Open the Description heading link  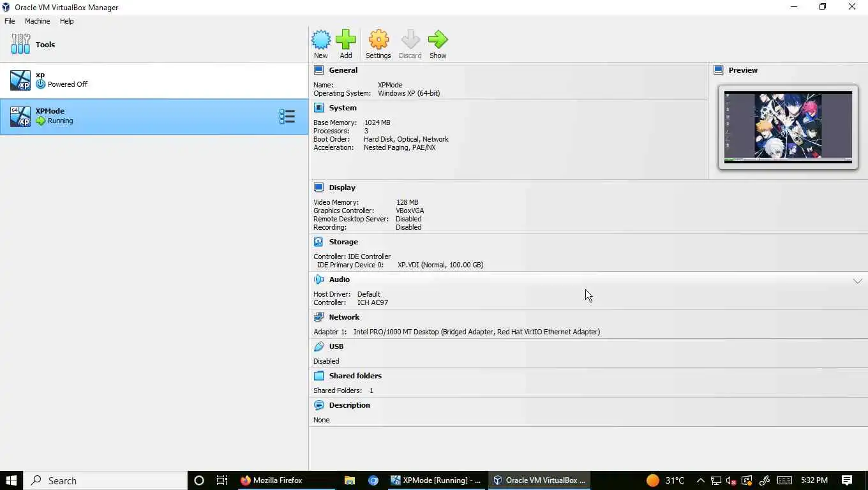click(349, 405)
